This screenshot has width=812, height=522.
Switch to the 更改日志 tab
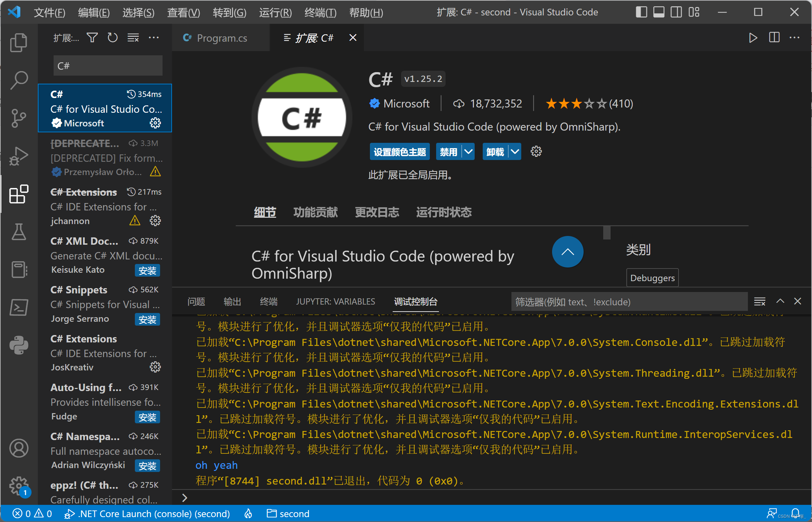(377, 212)
